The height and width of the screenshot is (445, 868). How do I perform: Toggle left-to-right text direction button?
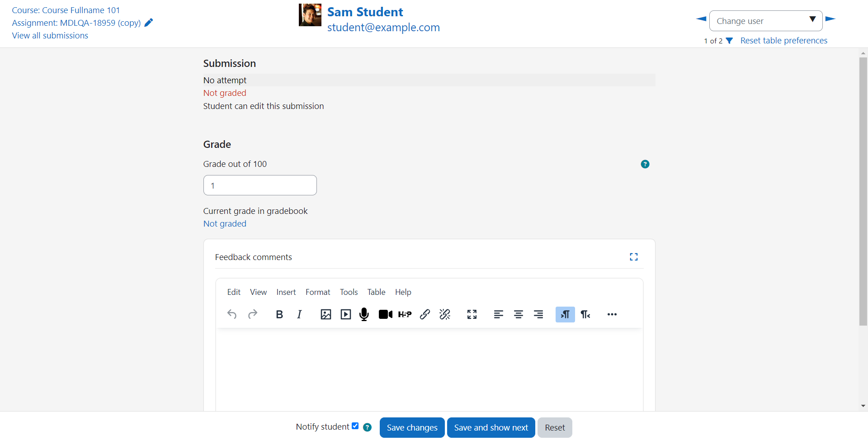point(565,314)
